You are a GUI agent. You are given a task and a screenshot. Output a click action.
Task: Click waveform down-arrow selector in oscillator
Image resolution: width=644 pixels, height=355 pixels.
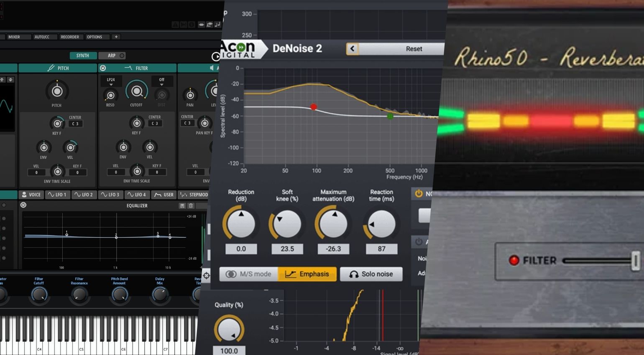[x=10, y=79]
